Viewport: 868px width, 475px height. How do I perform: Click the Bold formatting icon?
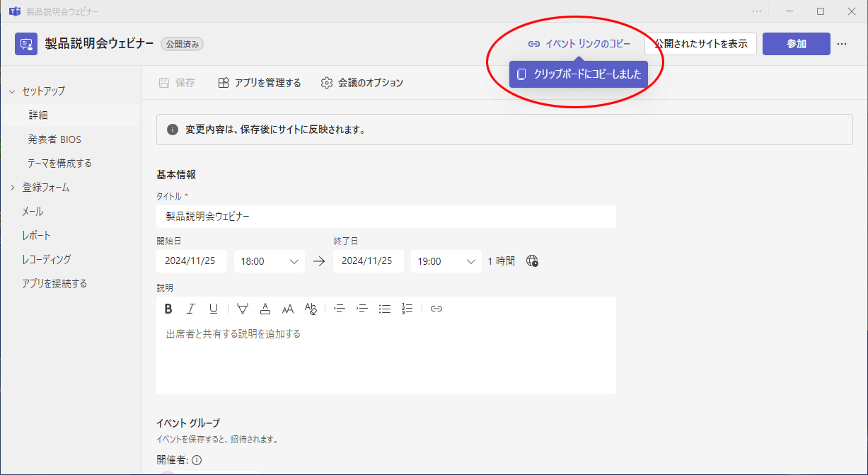tap(168, 309)
